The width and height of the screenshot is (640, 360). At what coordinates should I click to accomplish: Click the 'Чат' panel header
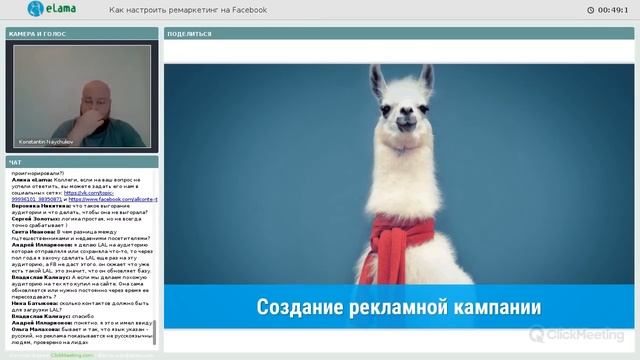pos(82,162)
